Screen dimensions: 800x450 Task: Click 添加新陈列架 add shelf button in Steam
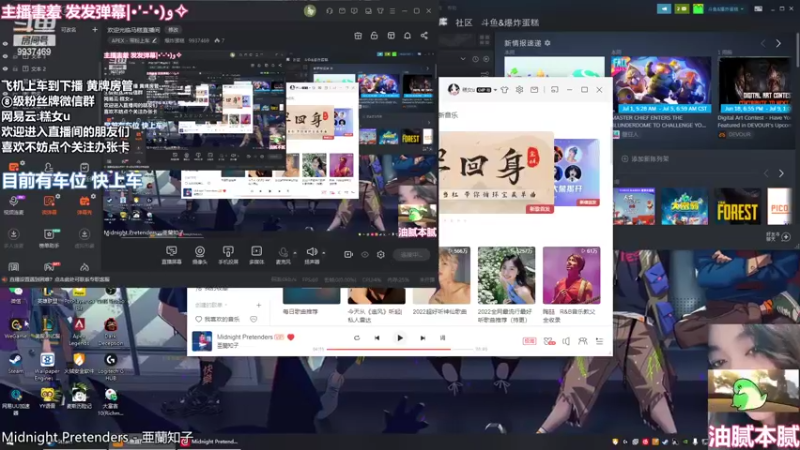645,159
